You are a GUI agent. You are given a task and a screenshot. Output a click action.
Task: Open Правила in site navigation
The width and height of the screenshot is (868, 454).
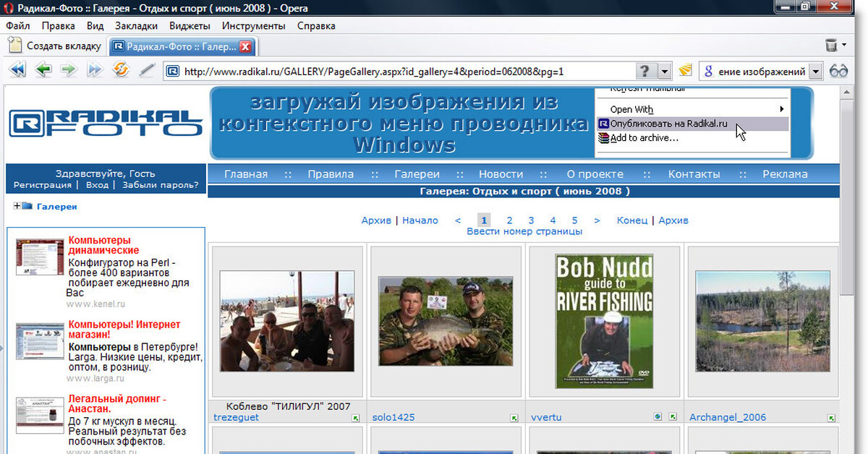click(x=331, y=174)
